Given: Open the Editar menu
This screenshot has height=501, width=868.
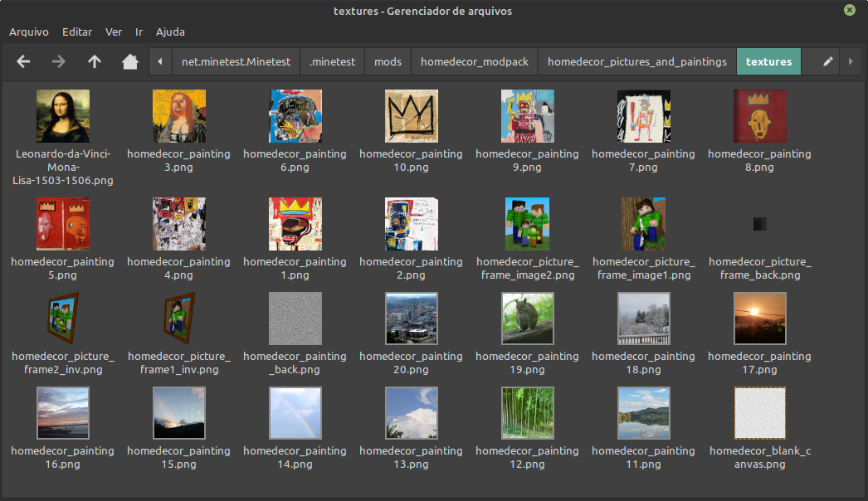Looking at the screenshot, I should [x=77, y=32].
